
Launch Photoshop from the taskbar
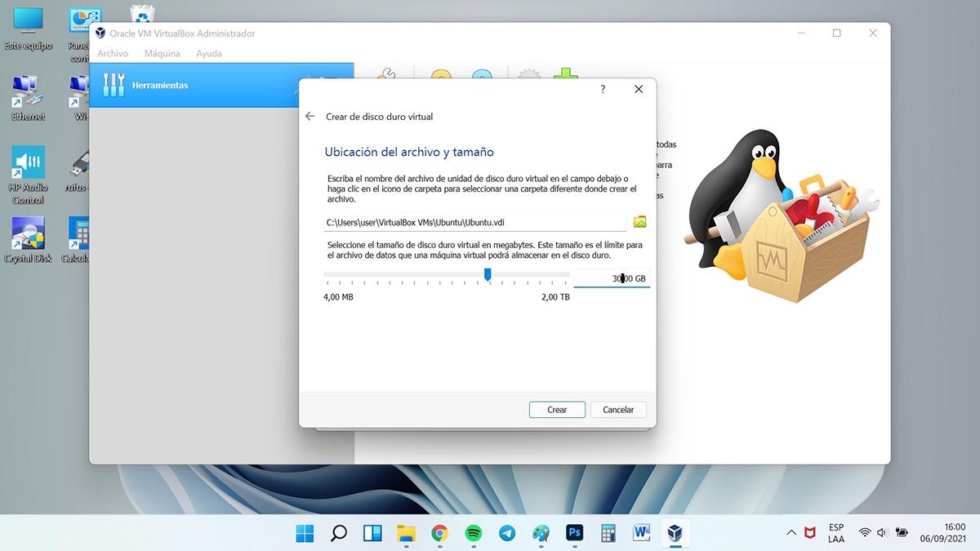click(x=574, y=533)
